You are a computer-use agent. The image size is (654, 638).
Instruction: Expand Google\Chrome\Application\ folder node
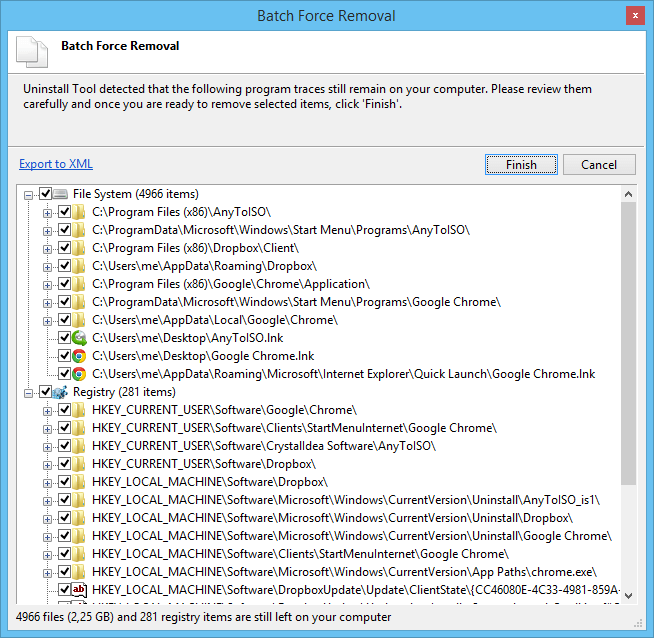coord(48,285)
